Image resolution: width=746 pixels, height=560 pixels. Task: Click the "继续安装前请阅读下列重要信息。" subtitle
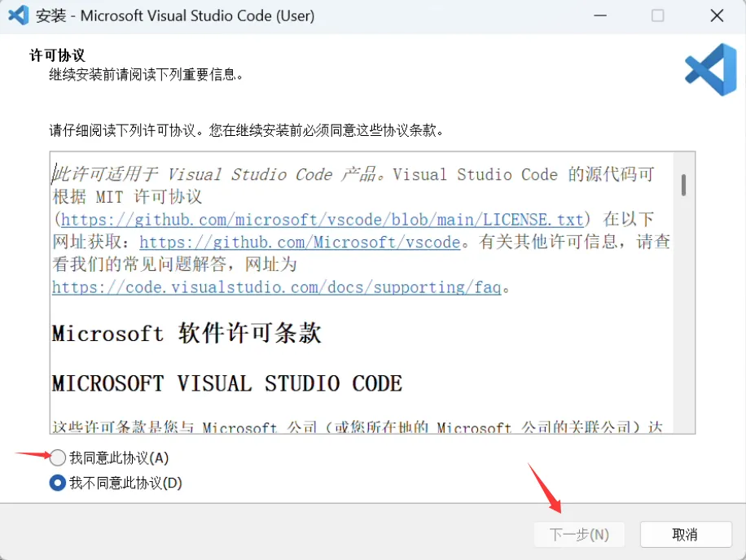click(x=146, y=75)
